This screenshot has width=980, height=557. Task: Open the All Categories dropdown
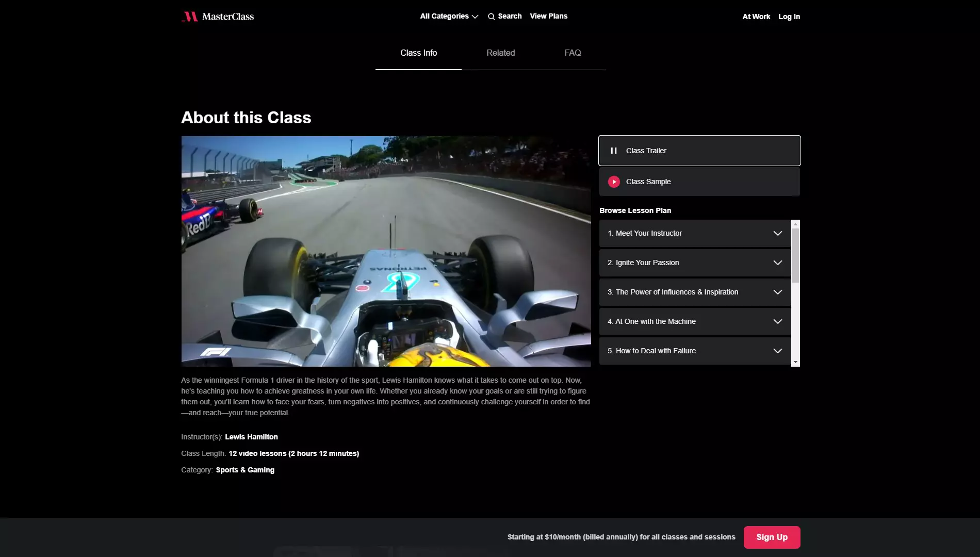tap(449, 17)
